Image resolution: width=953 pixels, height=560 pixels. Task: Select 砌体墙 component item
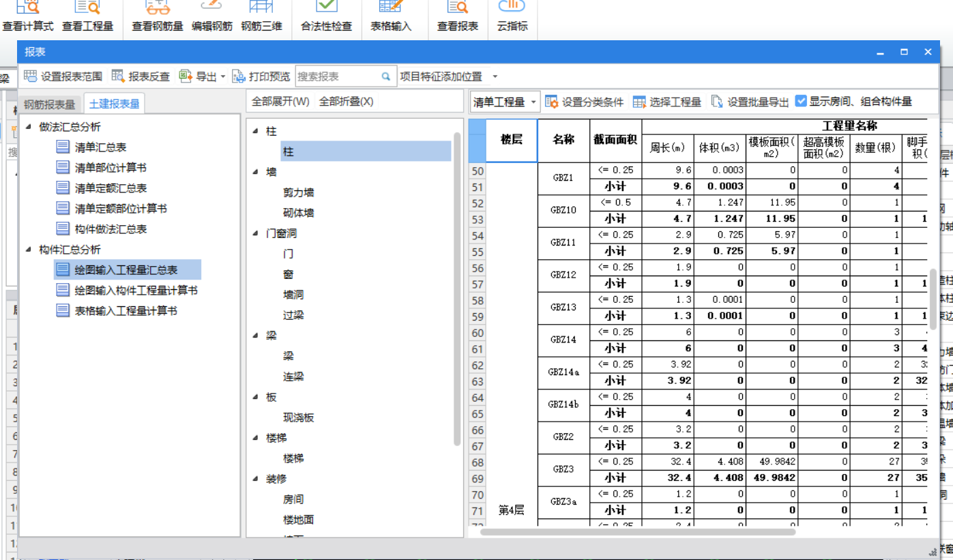tap(298, 213)
